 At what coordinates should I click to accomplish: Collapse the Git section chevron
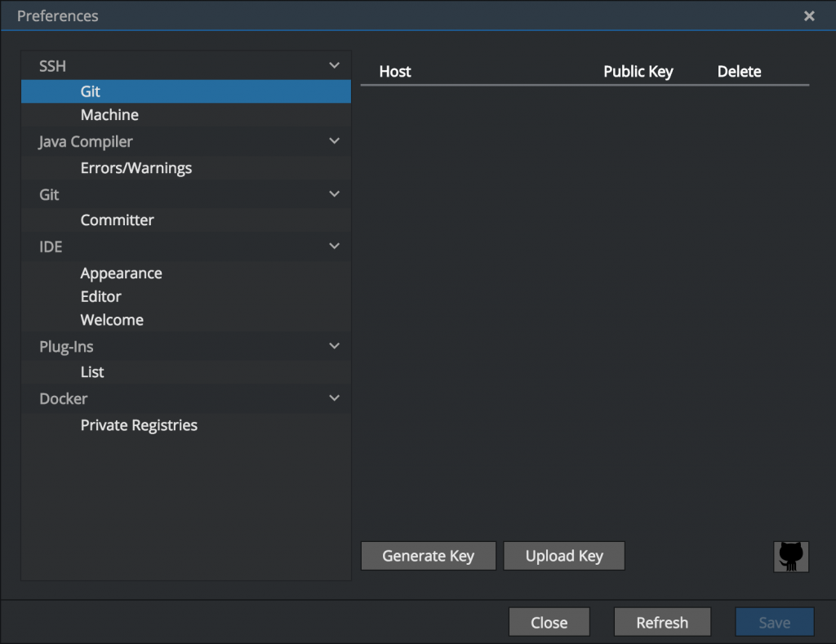(x=334, y=194)
